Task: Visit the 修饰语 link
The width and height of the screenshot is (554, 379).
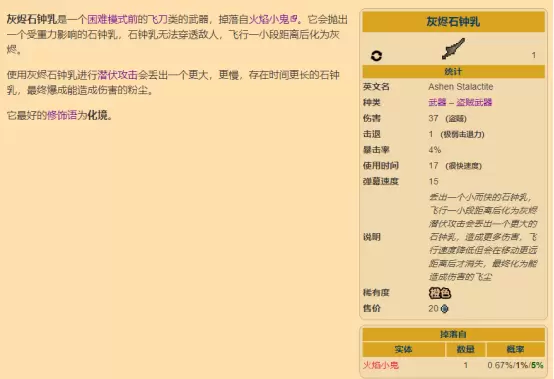Action: tap(62, 115)
